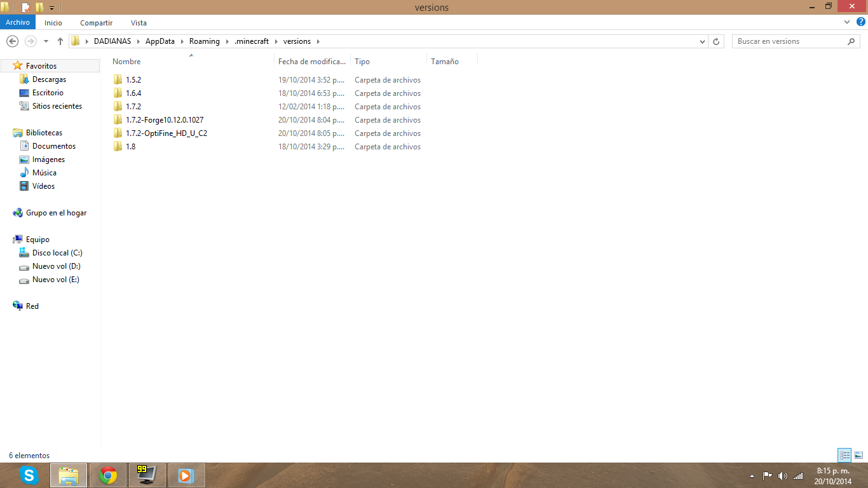Open Sitios recientes in the sidebar
The height and width of the screenshot is (488, 868).
click(57, 106)
